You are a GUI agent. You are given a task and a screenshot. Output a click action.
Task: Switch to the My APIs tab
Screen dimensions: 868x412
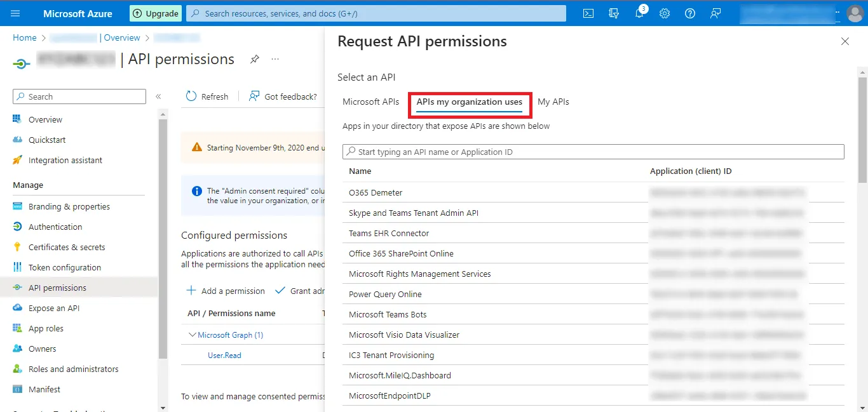point(553,102)
